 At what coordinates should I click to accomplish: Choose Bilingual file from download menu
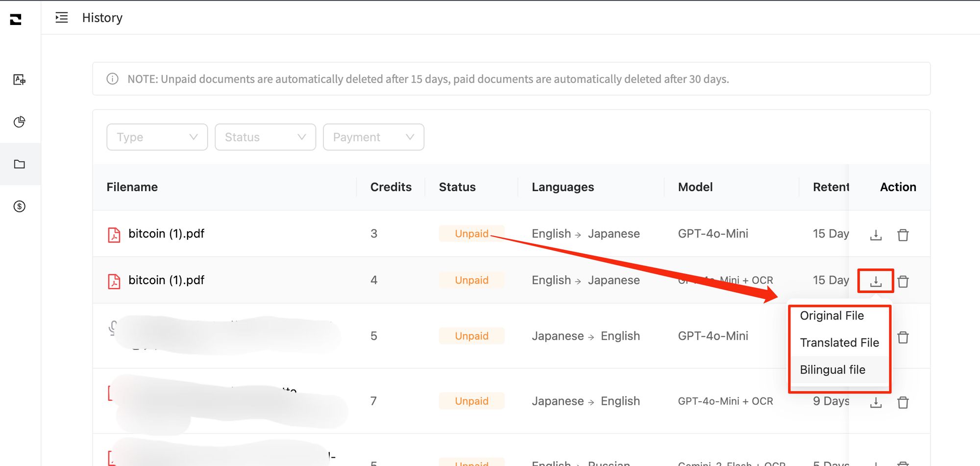pyautogui.click(x=833, y=369)
